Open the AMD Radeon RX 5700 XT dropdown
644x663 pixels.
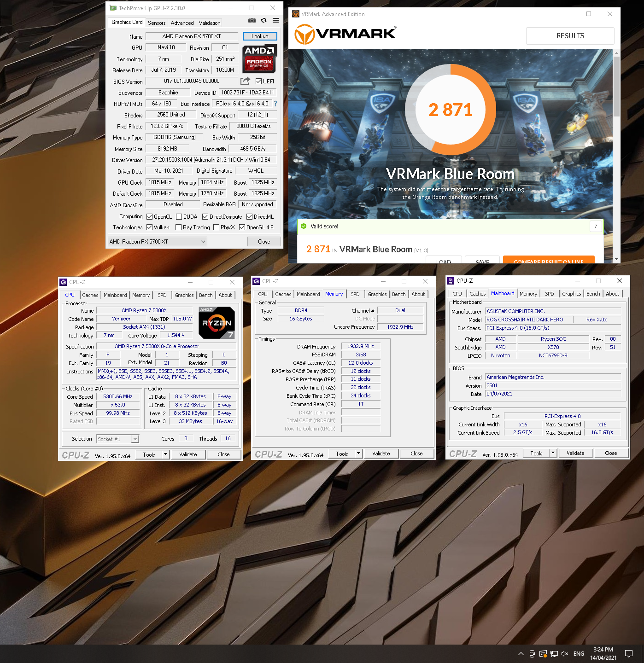(157, 242)
